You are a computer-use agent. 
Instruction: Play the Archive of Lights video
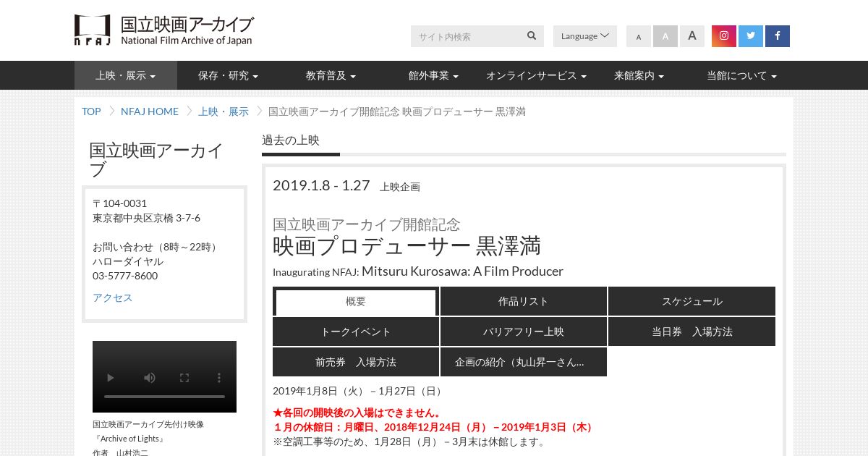[x=111, y=377]
